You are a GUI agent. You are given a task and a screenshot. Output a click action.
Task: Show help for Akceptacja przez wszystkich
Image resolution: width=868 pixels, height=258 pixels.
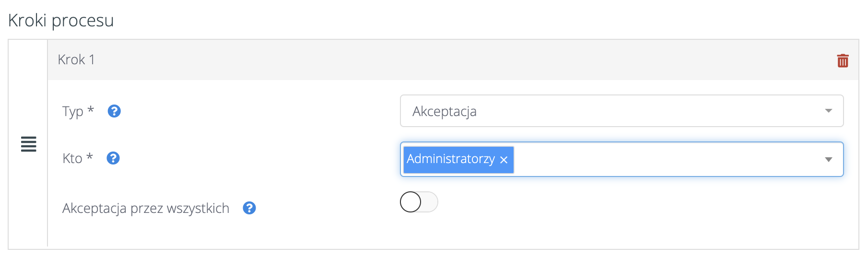click(249, 208)
